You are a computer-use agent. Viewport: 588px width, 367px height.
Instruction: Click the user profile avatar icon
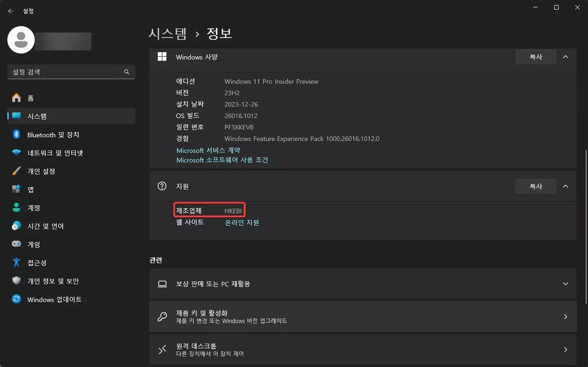pyautogui.click(x=21, y=40)
